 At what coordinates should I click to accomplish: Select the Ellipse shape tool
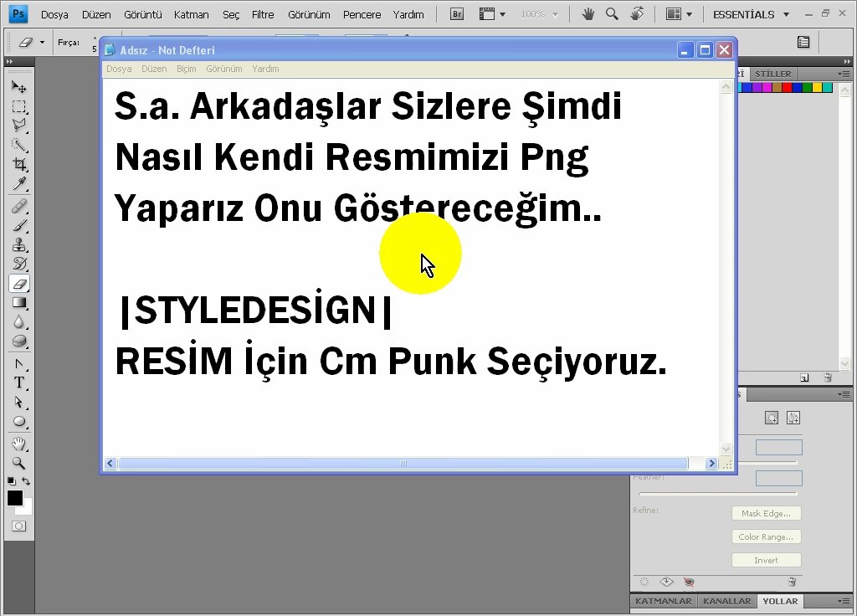[x=19, y=422]
